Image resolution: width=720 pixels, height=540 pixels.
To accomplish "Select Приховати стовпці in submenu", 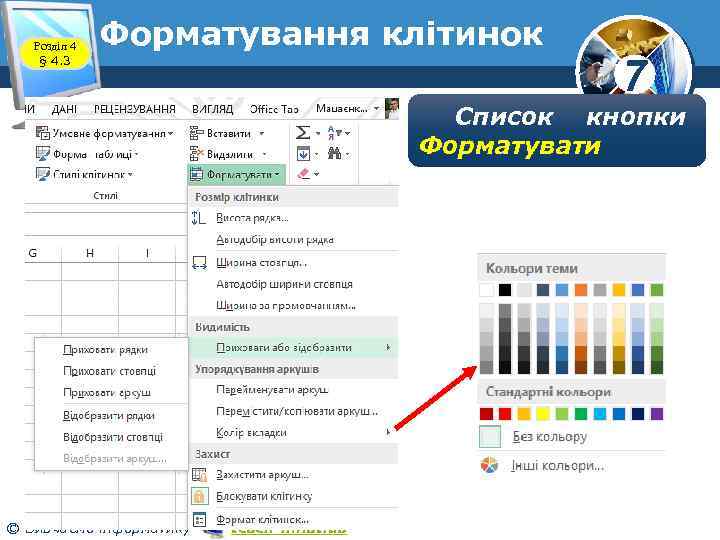I will point(112,371).
